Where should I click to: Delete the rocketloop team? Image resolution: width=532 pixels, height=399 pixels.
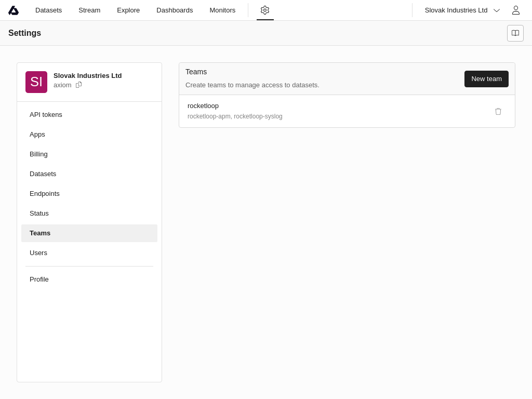(498, 111)
